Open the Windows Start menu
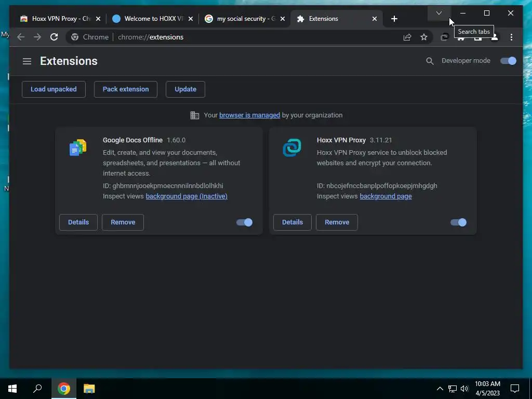Screen dimensions: 532x399 tap(12, 389)
